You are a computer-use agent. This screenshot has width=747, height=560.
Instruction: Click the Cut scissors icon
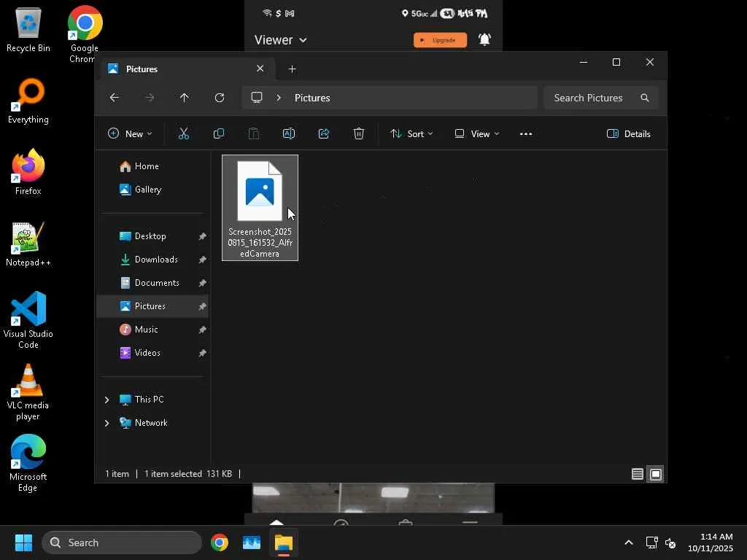pyautogui.click(x=183, y=133)
